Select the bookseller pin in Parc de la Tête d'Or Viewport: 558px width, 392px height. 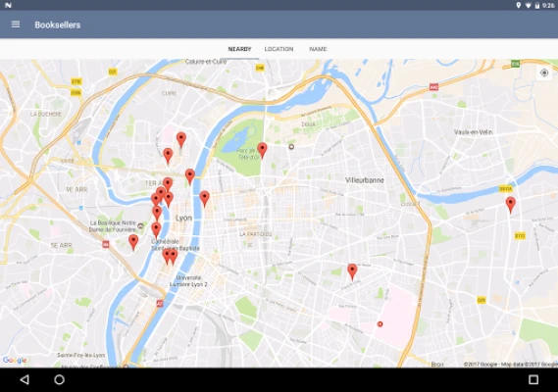pyautogui.click(x=262, y=150)
